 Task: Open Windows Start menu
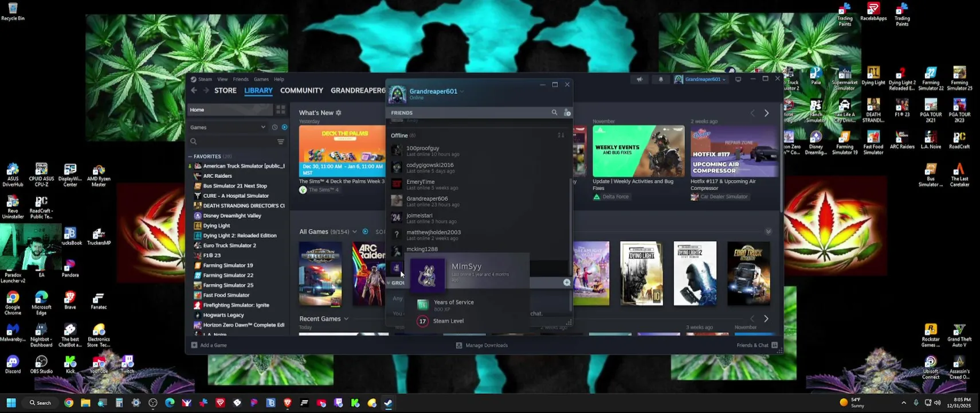click(11, 403)
